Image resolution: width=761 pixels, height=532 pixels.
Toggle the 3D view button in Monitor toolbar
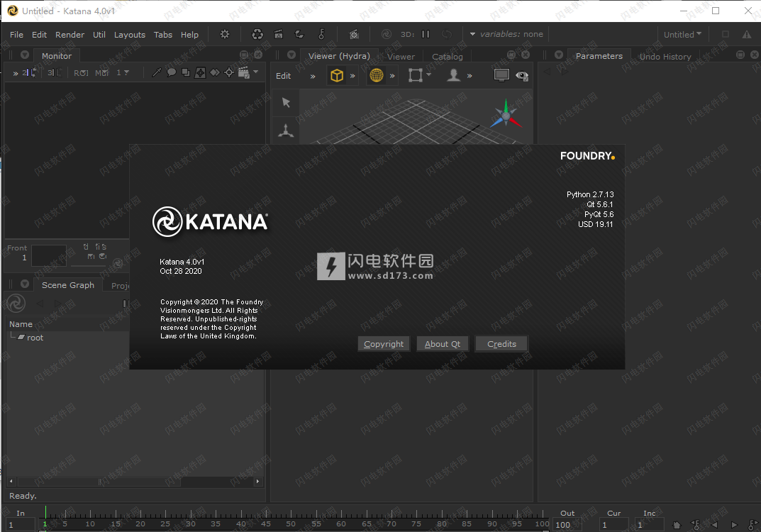coord(55,73)
